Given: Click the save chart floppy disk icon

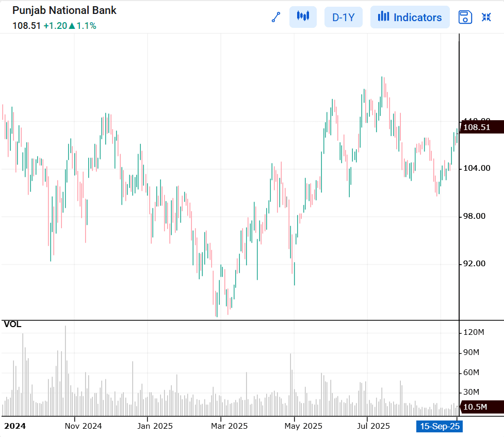Looking at the screenshot, I should [465, 17].
